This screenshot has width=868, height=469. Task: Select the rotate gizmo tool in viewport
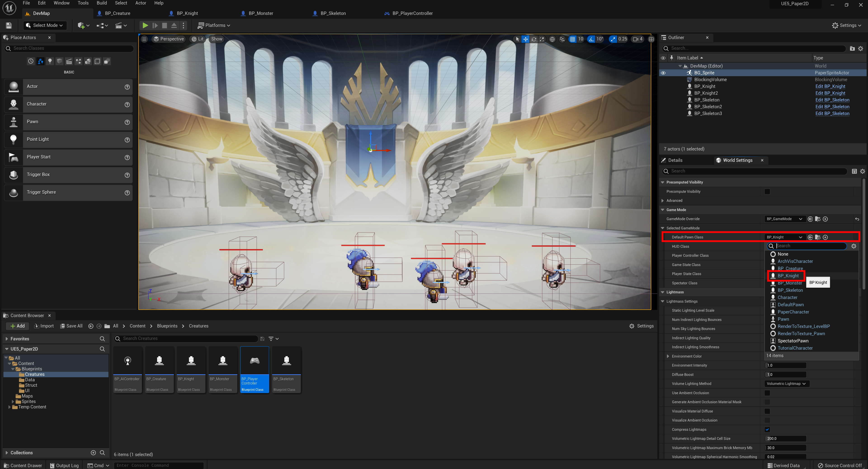coord(534,39)
